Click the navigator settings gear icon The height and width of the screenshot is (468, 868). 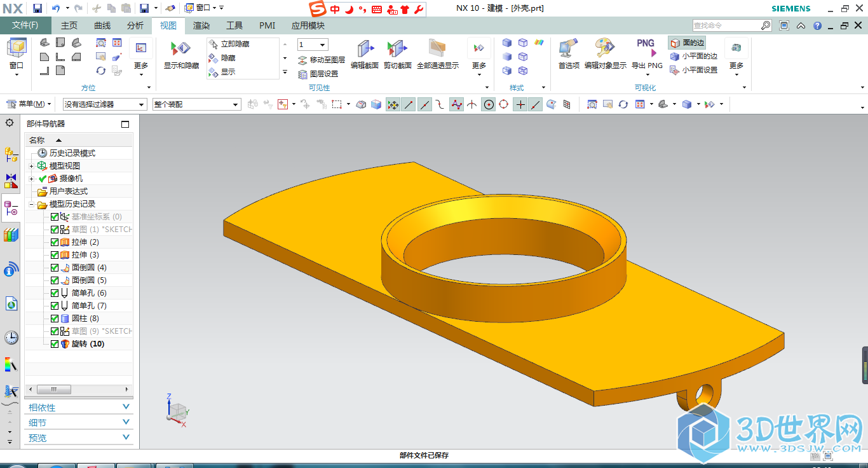(10, 123)
